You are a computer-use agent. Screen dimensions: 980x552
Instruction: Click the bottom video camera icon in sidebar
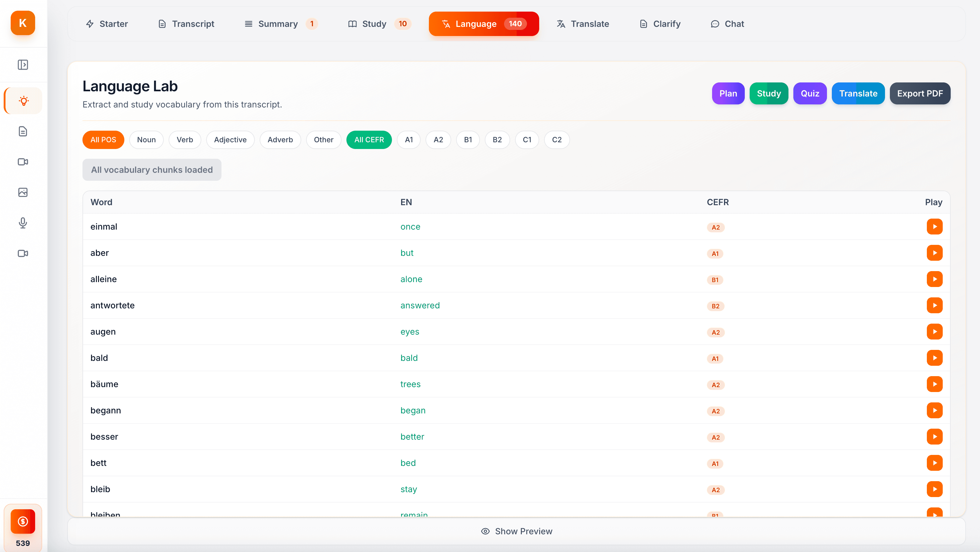coord(22,253)
